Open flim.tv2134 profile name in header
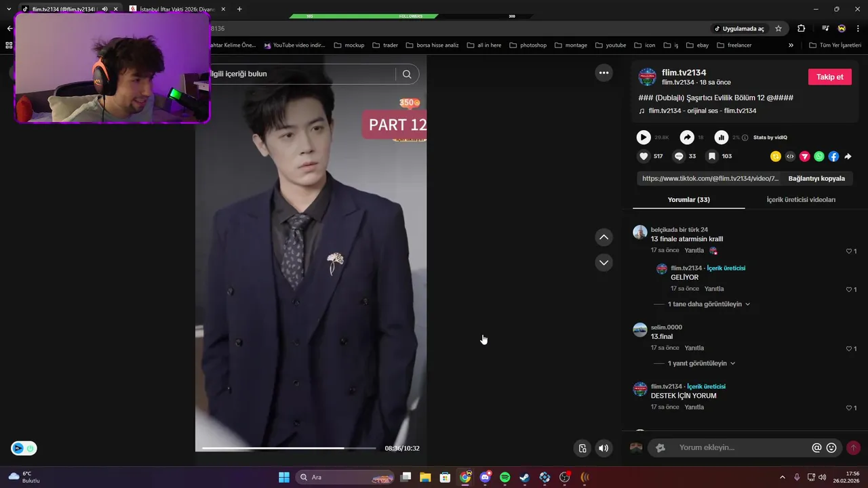 tap(684, 73)
